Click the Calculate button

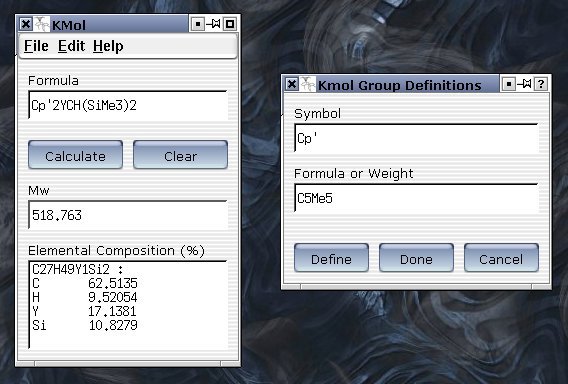[75, 155]
